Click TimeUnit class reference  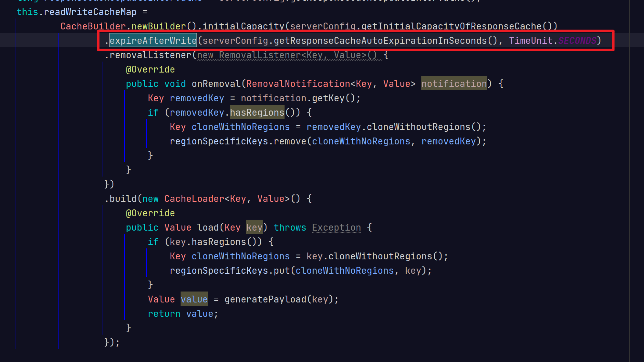531,41
